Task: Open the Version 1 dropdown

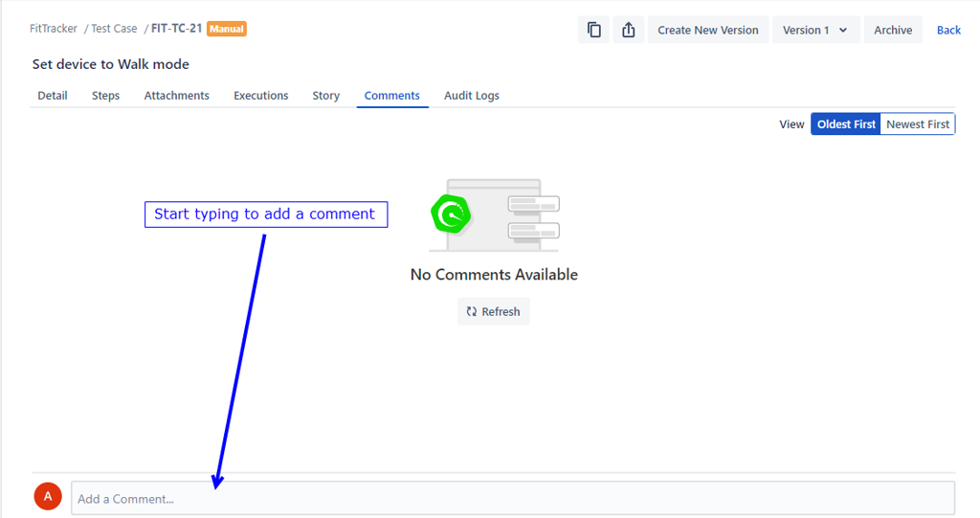Action: pos(815,30)
